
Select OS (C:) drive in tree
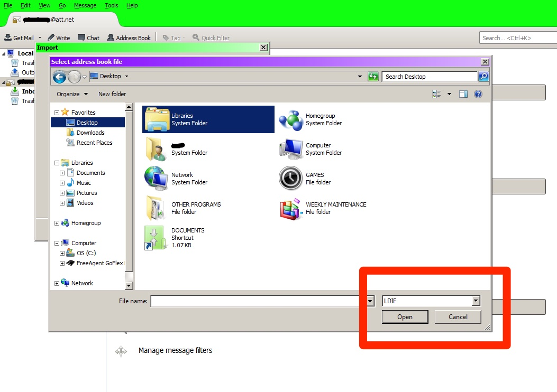pos(81,253)
